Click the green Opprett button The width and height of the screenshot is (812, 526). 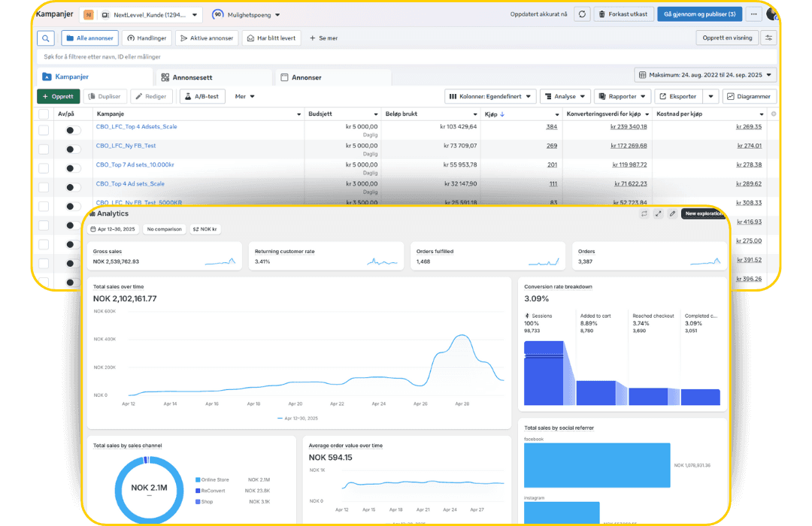click(x=59, y=96)
